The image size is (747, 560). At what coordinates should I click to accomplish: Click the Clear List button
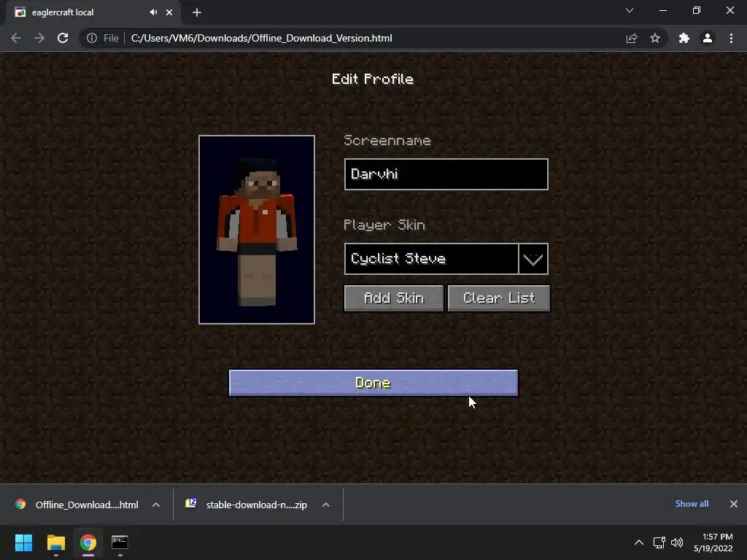pyautogui.click(x=499, y=298)
